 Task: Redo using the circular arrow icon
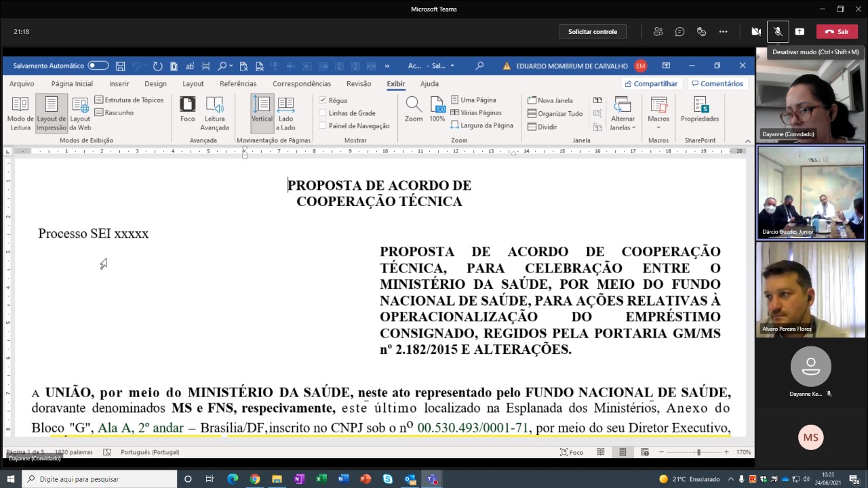[x=157, y=66]
